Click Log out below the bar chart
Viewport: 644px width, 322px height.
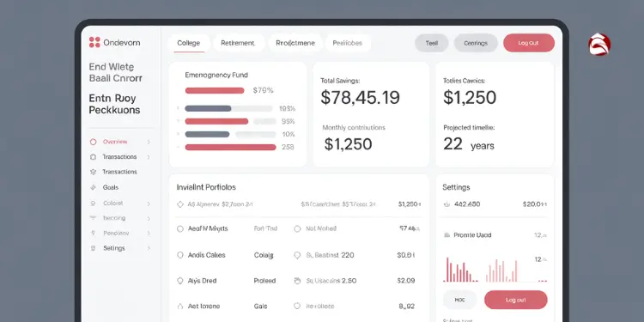coord(516,300)
